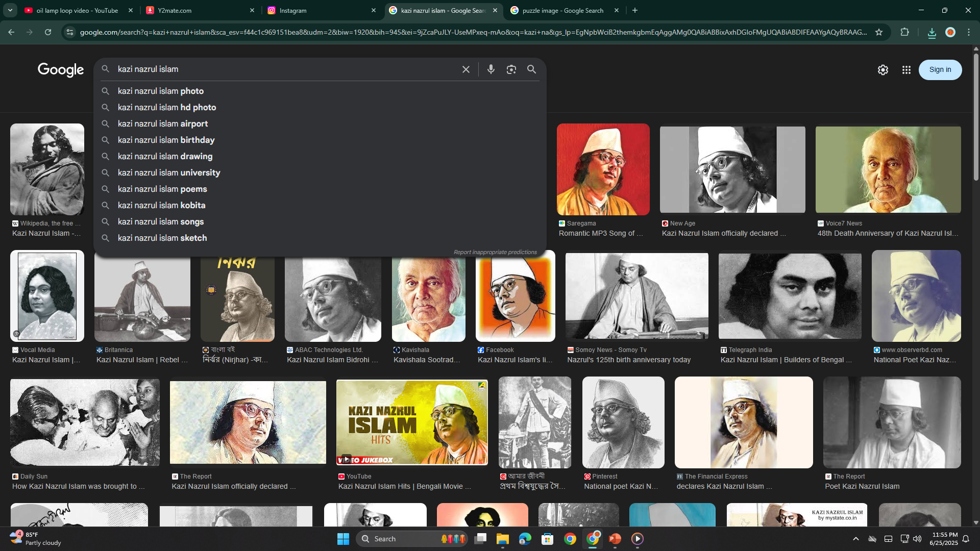The width and height of the screenshot is (980, 551).
Task: Close the Instagram tab
Action: click(374, 10)
